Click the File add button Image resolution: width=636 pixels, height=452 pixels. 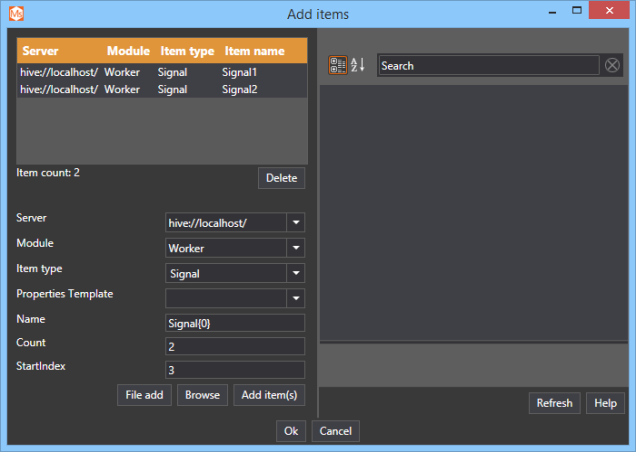[x=144, y=395]
